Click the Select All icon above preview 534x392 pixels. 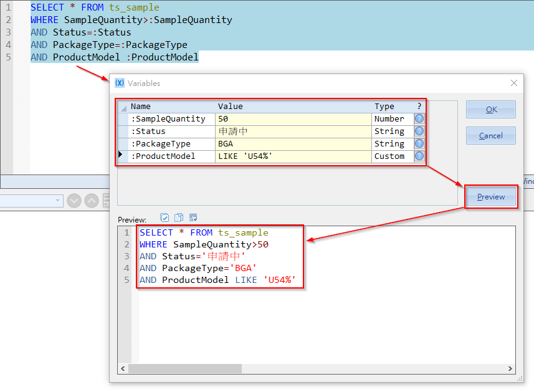click(x=164, y=218)
